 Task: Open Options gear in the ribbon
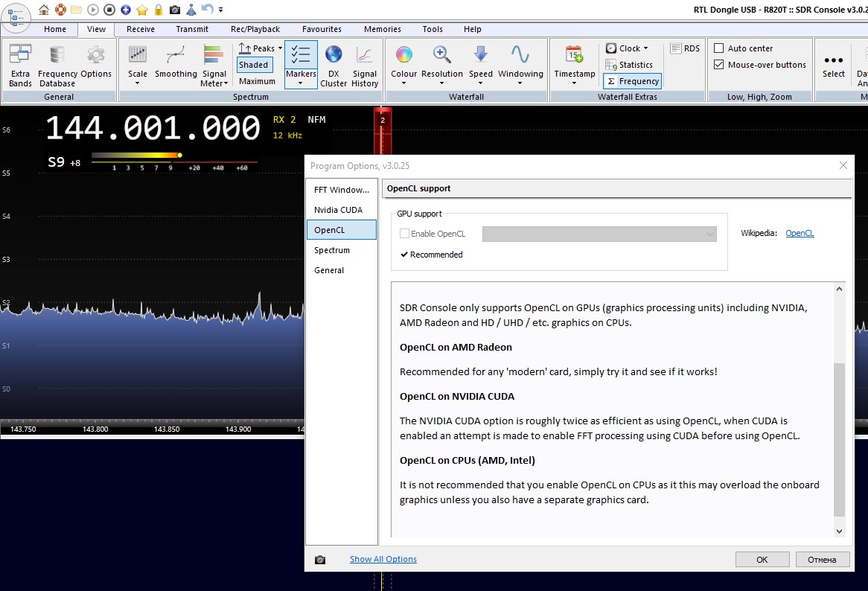[x=96, y=62]
